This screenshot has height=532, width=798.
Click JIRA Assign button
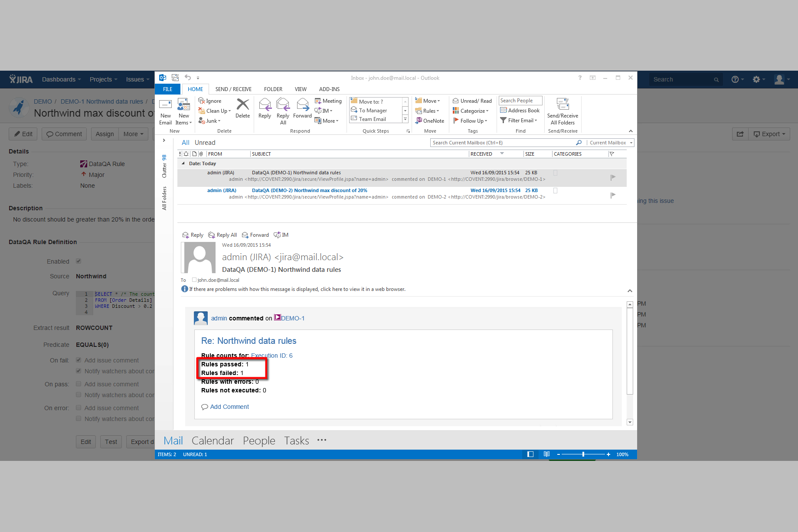[x=105, y=134]
